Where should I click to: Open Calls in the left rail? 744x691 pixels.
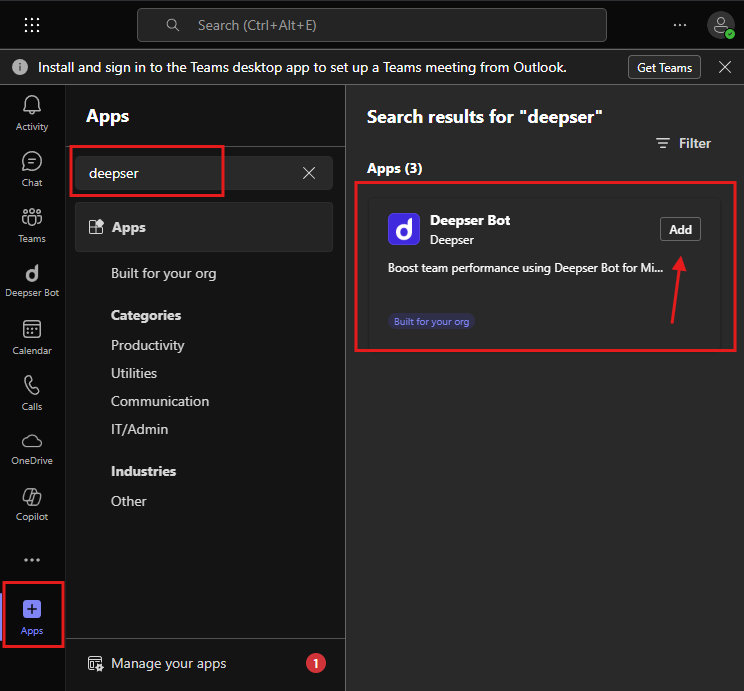pos(32,393)
